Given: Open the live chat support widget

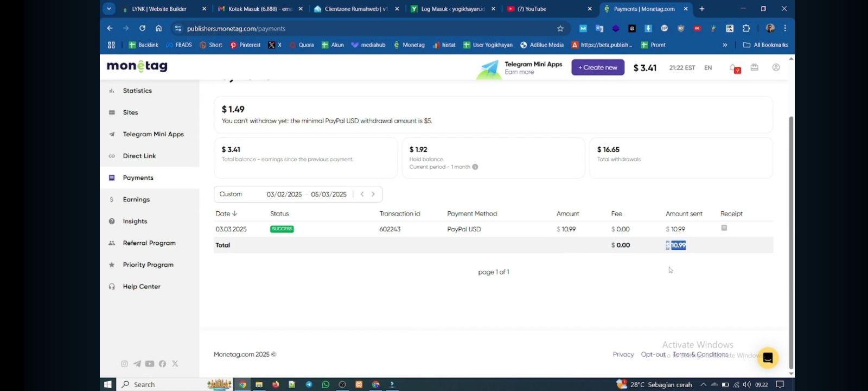Looking at the screenshot, I should (x=768, y=357).
